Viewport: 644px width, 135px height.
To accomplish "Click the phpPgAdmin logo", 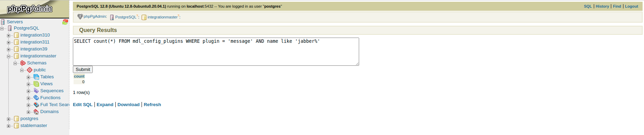I will [x=30, y=9].
